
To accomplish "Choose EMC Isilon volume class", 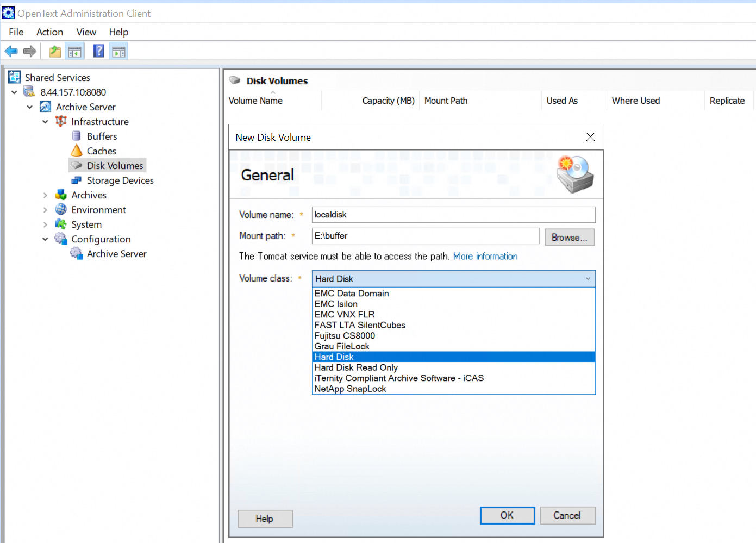I will coord(454,304).
